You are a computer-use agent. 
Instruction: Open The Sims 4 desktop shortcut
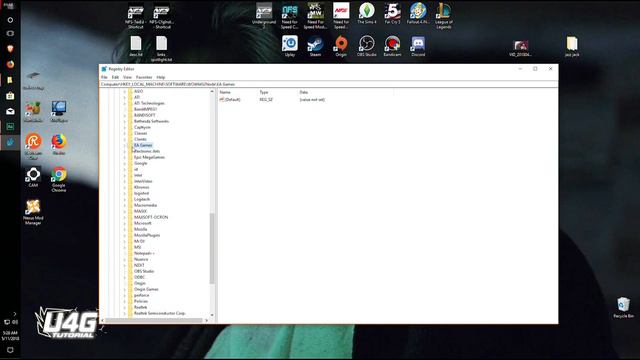coord(367,13)
